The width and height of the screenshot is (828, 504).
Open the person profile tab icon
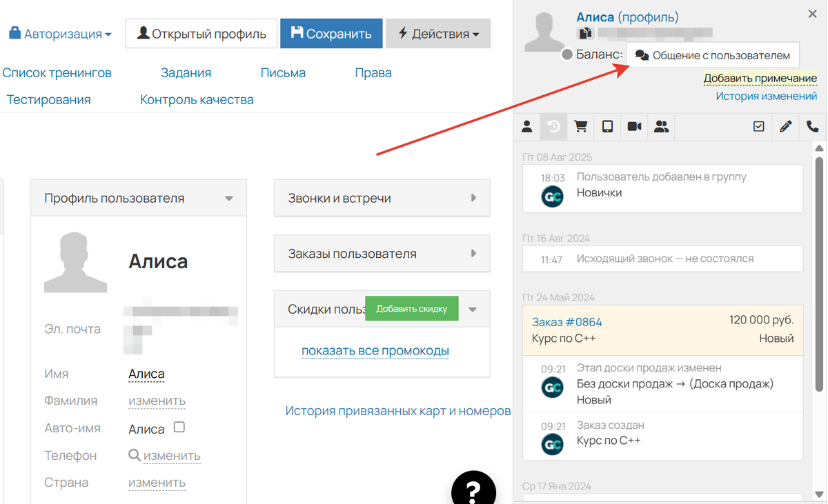pyautogui.click(x=526, y=127)
